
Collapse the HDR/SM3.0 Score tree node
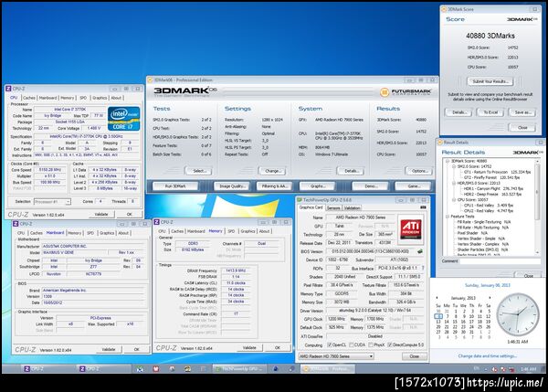tap(454, 184)
